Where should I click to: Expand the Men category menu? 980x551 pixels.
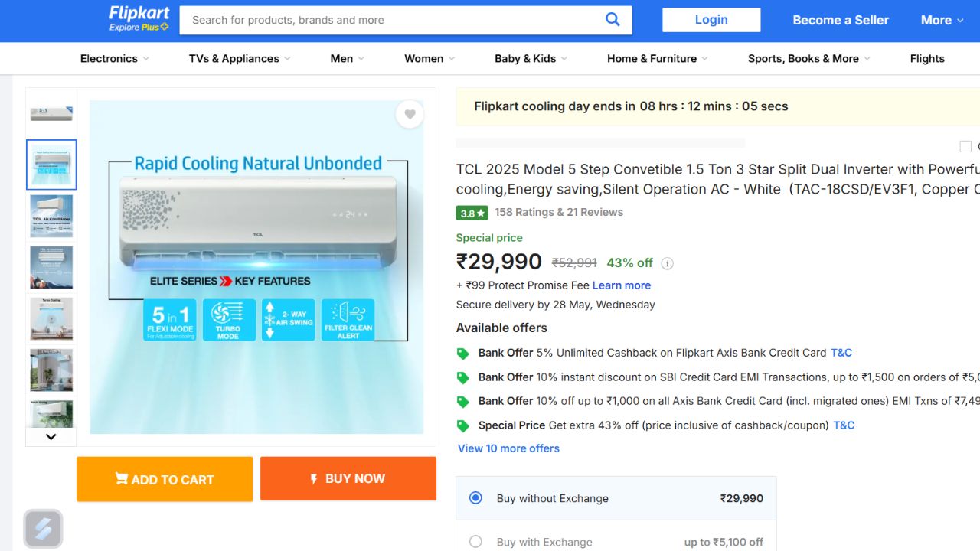[347, 58]
